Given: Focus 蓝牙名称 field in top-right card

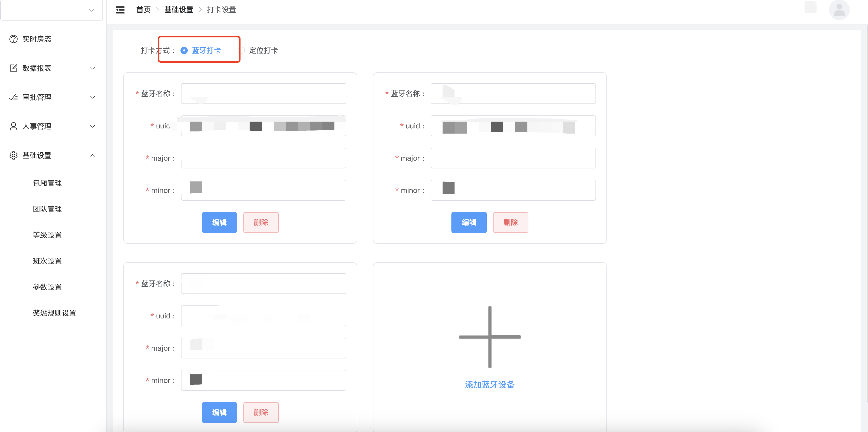Looking at the screenshot, I should click(x=513, y=94).
